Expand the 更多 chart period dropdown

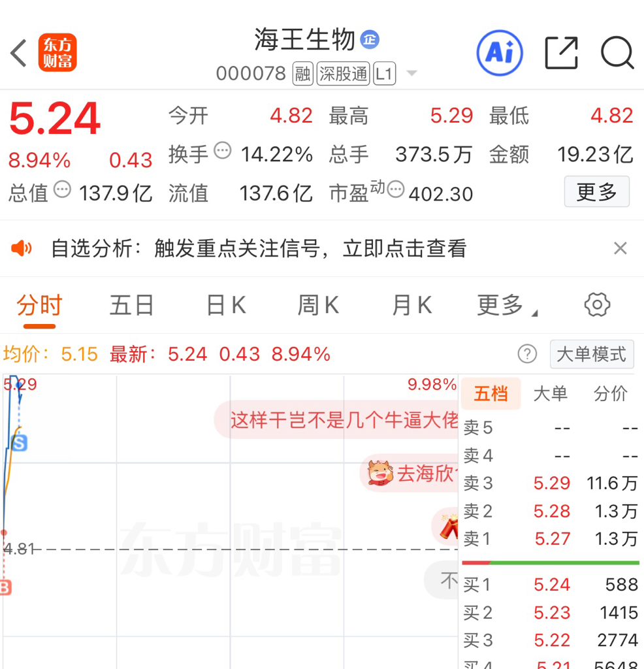[x=507, y=305]
